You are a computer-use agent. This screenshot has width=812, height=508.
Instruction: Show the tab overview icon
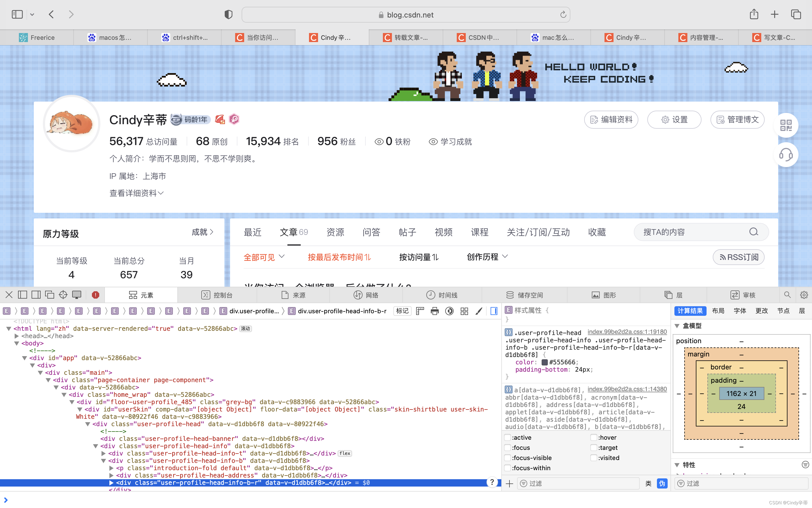796,14
